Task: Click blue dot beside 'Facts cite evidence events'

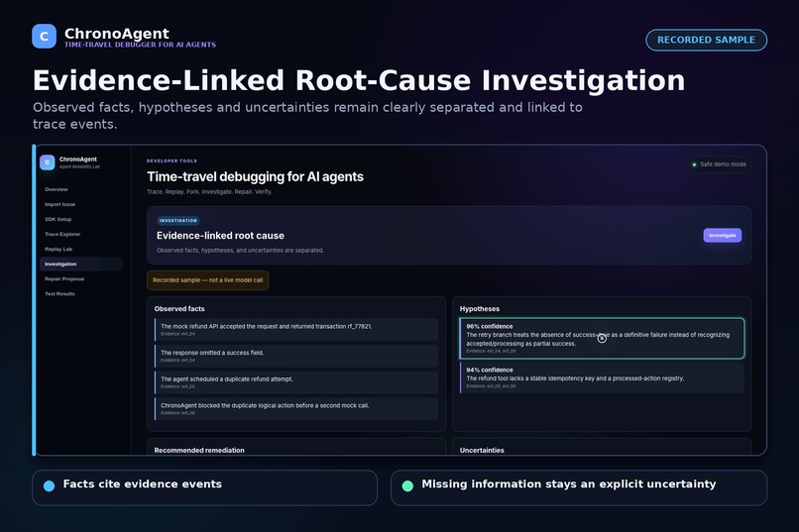Action: [49, 486]
